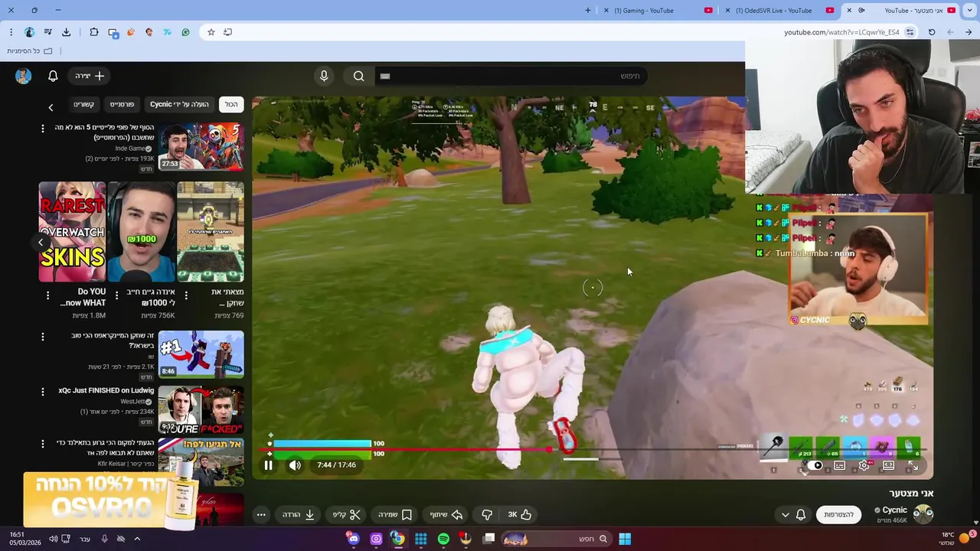This screenshot has height=551, width=980.
Task: Open the player settings gear
Action: coord(864,465)
